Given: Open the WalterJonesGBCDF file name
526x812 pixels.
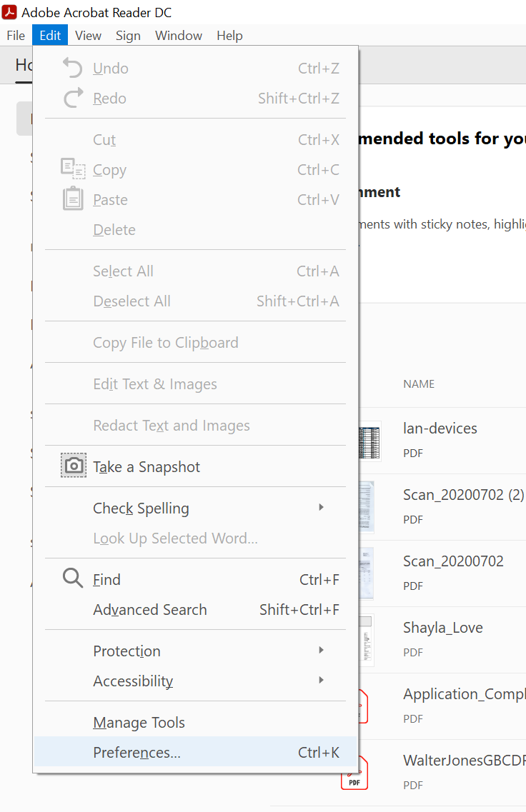Looking at the screenshot, I should pyautogui.click(x=465, y=760).
